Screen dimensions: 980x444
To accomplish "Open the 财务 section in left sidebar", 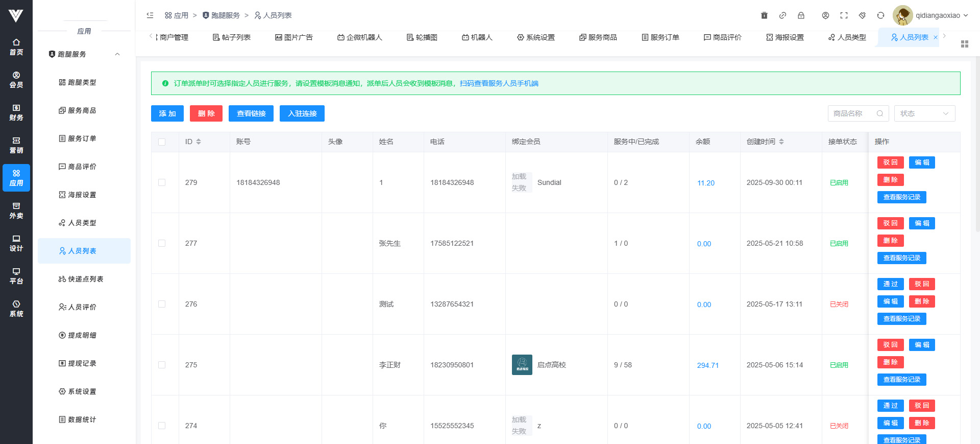I will tap(16, 112).
